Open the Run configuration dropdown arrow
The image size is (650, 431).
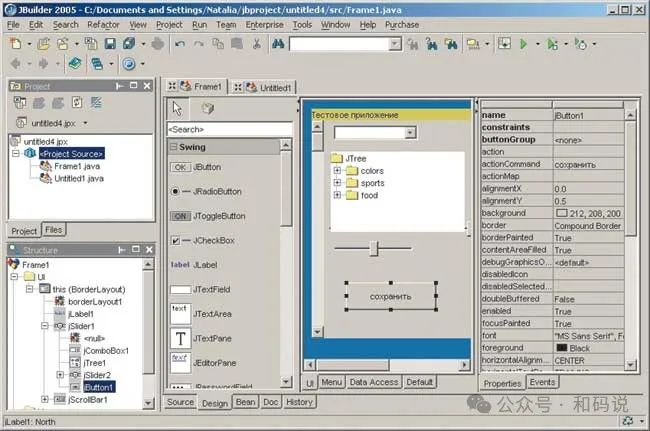[x=538, y=44]
